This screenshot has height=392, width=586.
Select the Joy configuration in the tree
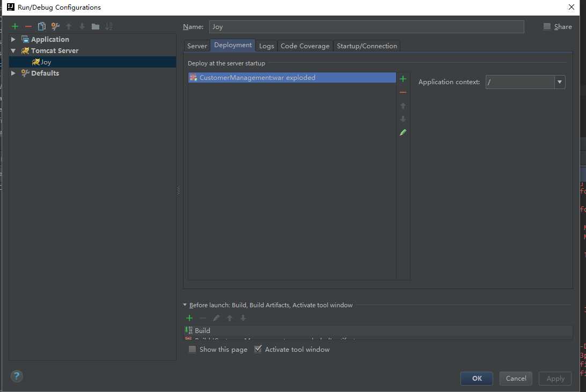92,62
